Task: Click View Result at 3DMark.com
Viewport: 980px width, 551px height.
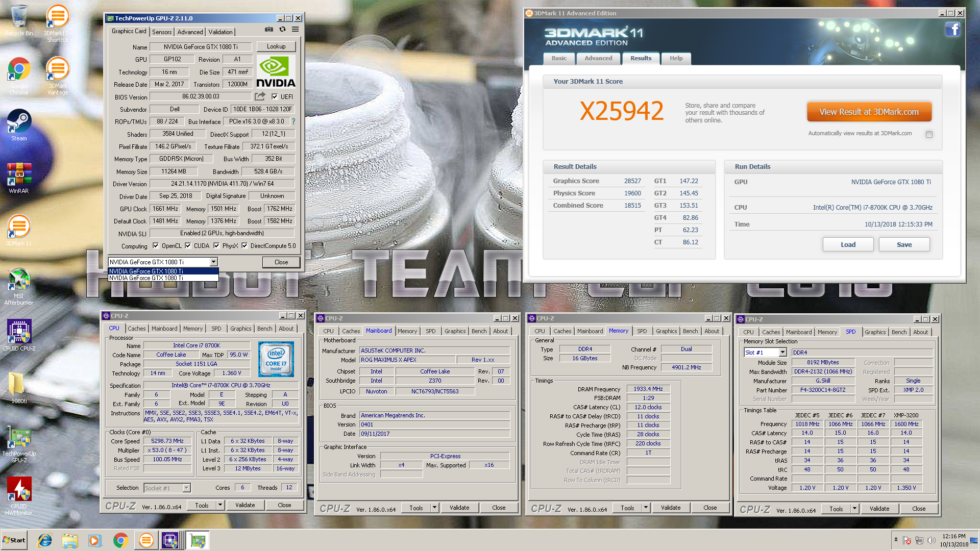Action: pos(869,112)
